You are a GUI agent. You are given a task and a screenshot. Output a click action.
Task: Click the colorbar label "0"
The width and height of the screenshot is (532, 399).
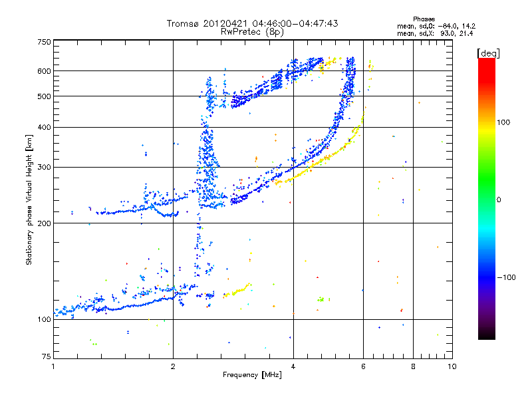coord(499,199)
